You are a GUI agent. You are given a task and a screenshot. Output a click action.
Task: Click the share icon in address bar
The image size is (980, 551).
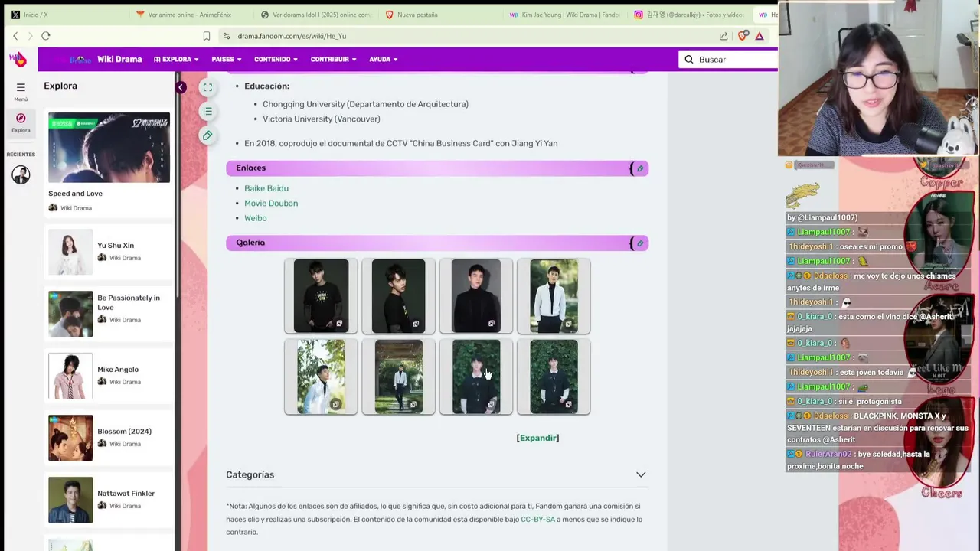click(724, 36)
